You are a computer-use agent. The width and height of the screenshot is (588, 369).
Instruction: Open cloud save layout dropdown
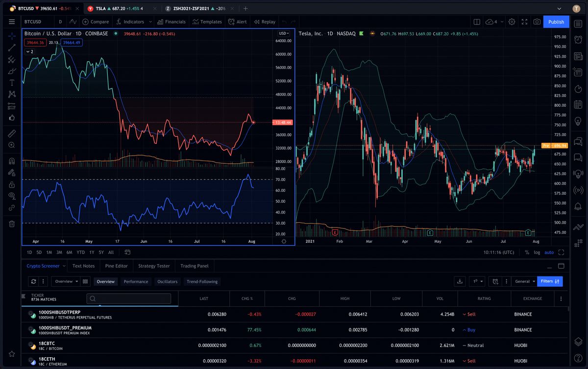pyautogui.click(x=493, y=22)
